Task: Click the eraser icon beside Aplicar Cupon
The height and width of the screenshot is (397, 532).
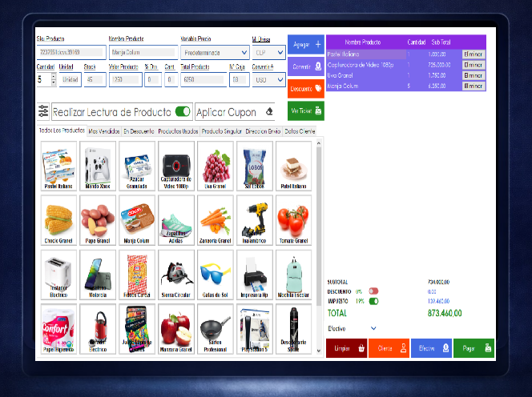Action: [x=268, y=112]
